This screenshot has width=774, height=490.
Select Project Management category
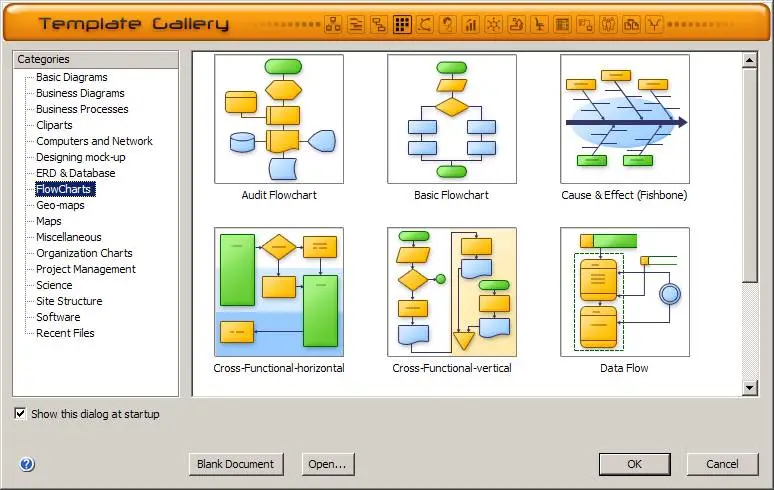[86, 269]
